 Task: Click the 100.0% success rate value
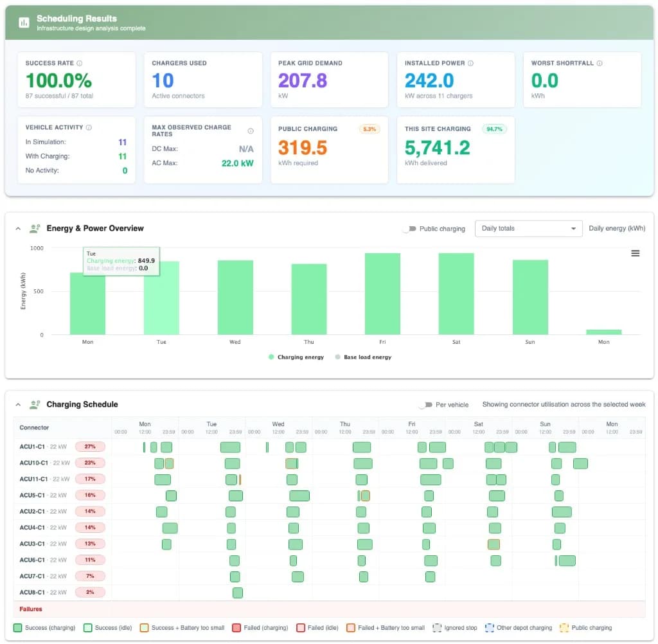(x=58, y=80)
